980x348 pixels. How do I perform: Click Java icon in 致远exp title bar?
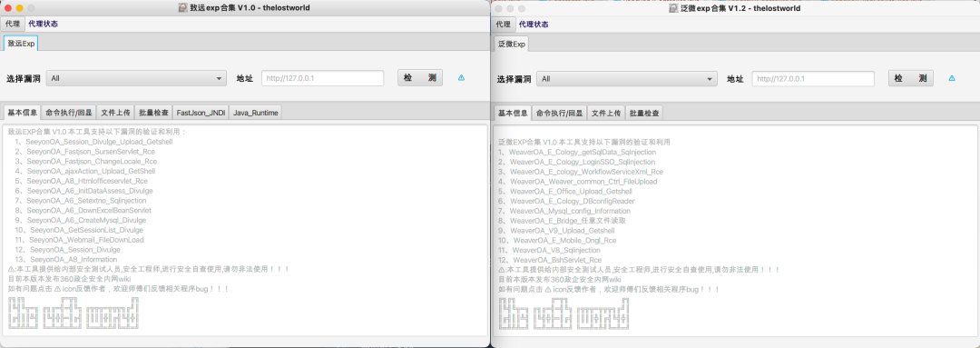182,8
